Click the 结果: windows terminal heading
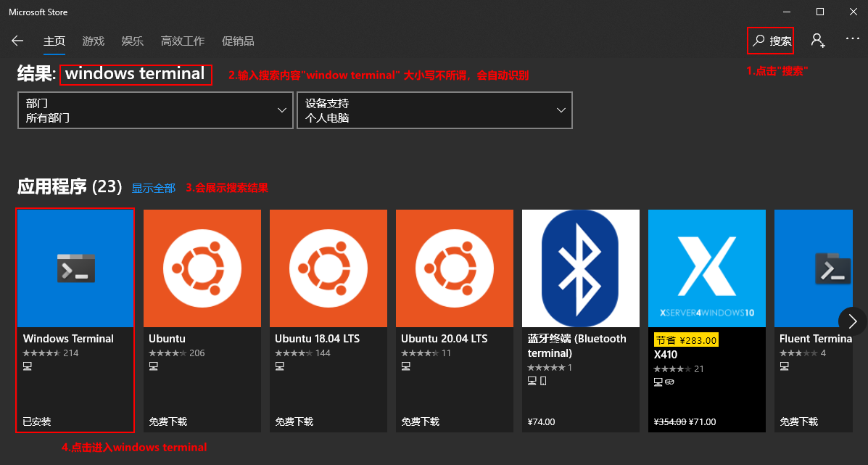Screen dimensions: 868x465 111,73
